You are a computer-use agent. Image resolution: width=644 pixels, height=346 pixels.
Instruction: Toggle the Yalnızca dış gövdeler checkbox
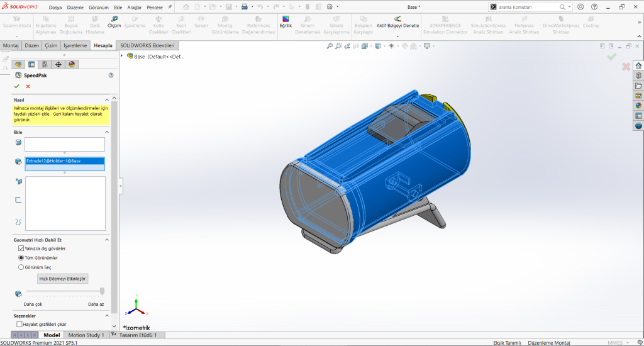pos(21,248)
